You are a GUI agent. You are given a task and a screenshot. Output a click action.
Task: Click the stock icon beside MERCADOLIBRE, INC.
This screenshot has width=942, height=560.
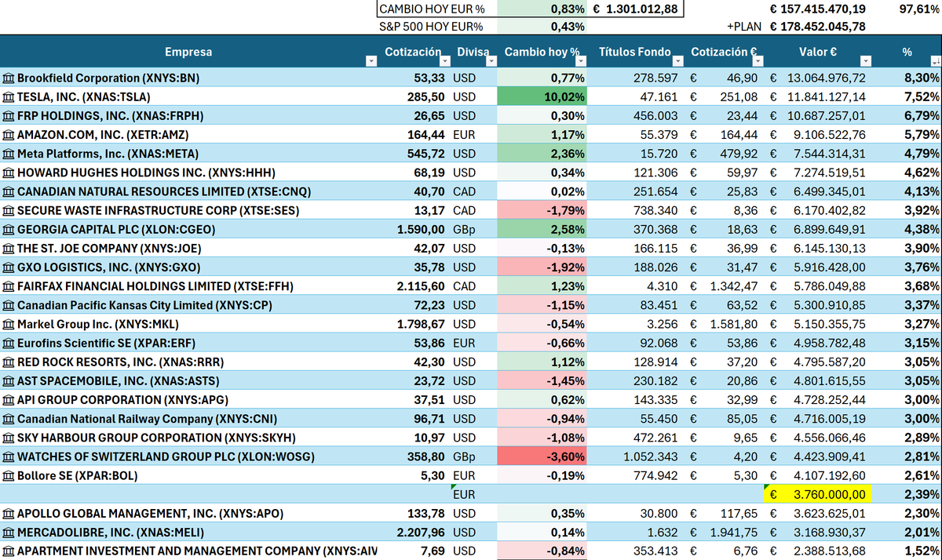(x=9, y=533)
